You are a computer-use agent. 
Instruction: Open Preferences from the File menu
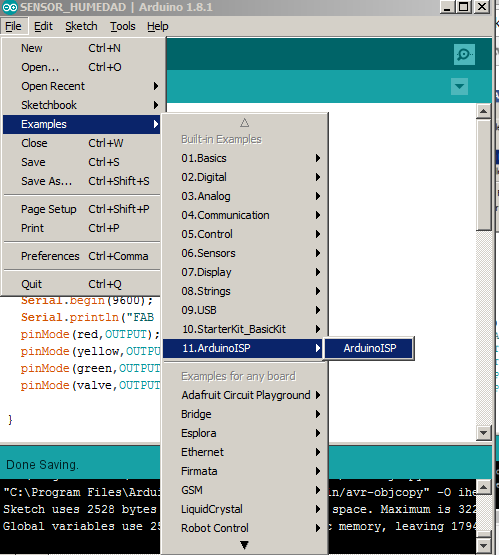click(82, 256)
